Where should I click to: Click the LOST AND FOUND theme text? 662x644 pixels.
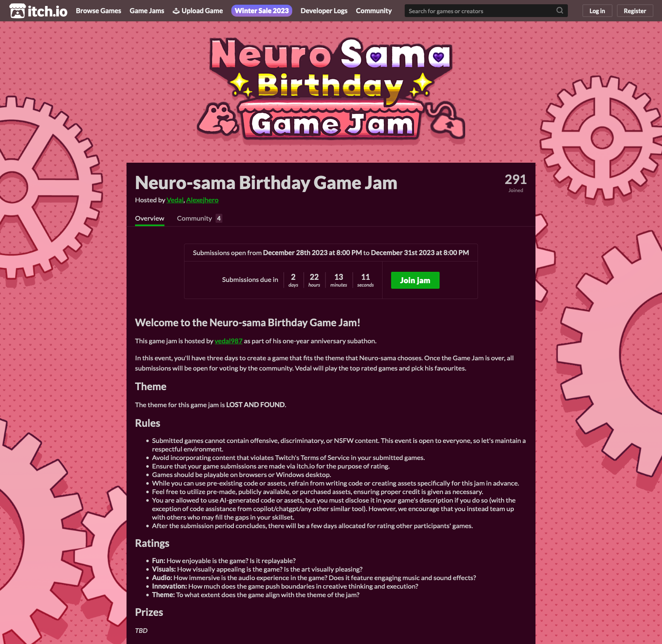click(x=256, y=405)
